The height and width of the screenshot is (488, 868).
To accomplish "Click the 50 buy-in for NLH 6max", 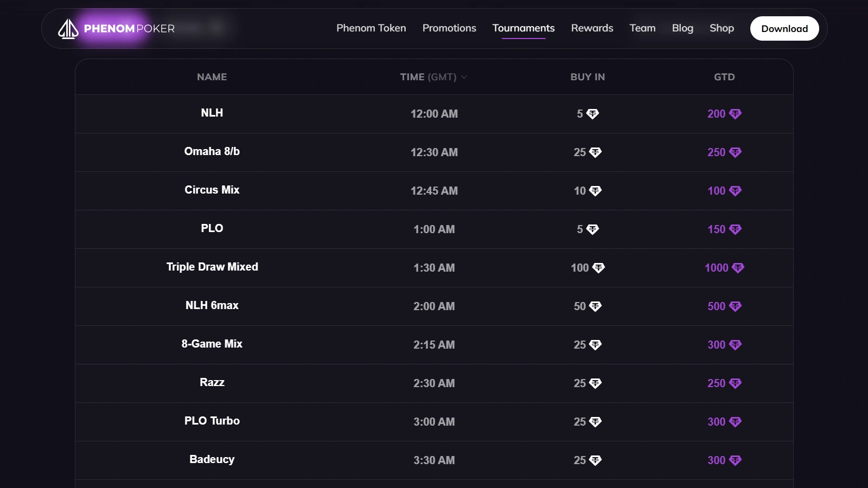I will (580, 306).
